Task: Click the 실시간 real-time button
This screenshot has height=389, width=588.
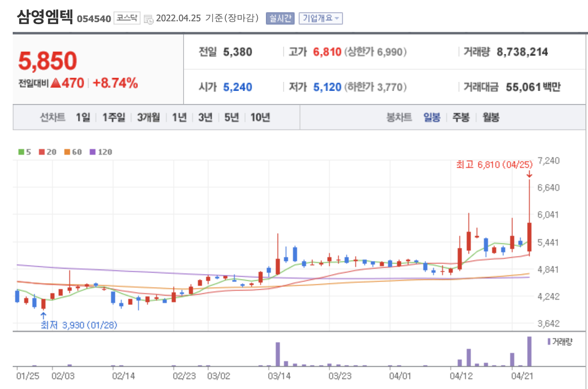Action: [280, 18]
